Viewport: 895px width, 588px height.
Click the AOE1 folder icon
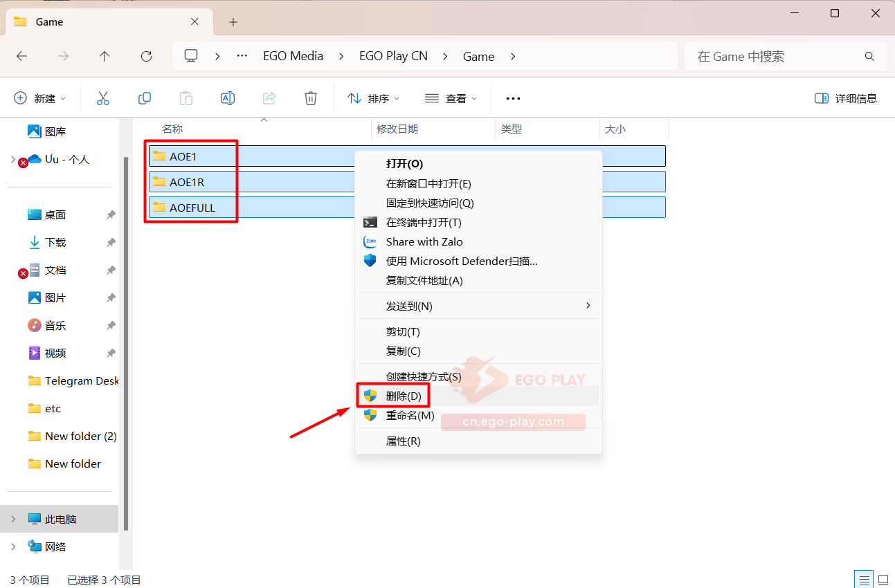pyautogui.click(x=159, y=156)
